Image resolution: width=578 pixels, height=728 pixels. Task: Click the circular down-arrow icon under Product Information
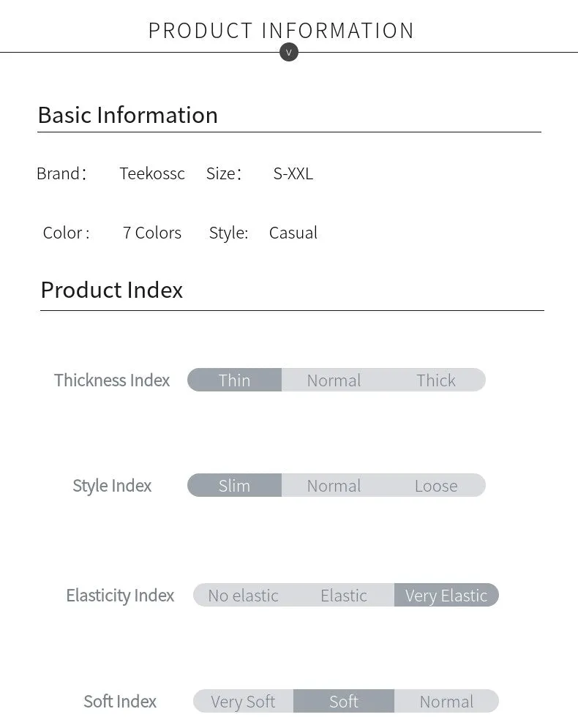pyautogui.click(x=289, y=52)
